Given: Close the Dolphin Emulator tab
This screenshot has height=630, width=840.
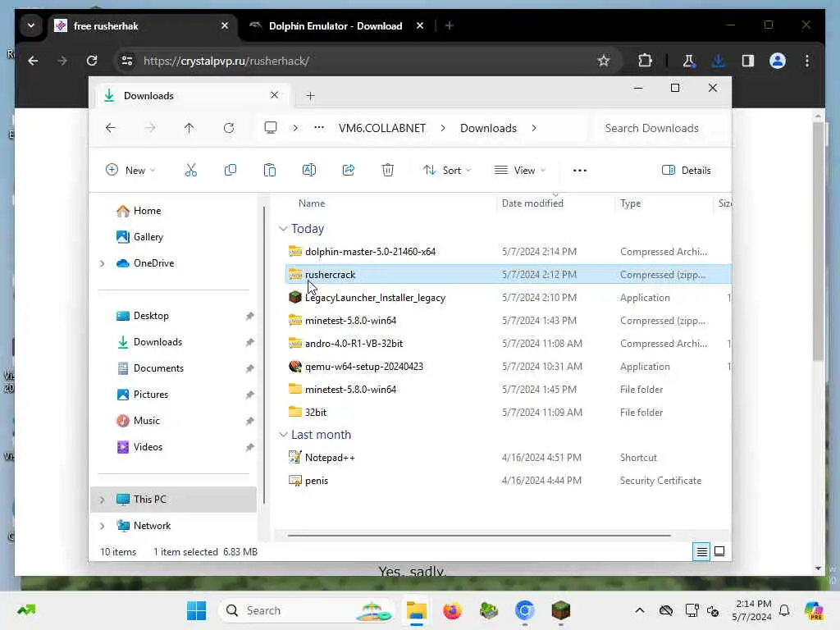Looking at the screenshot, I should tap(420, 25).
